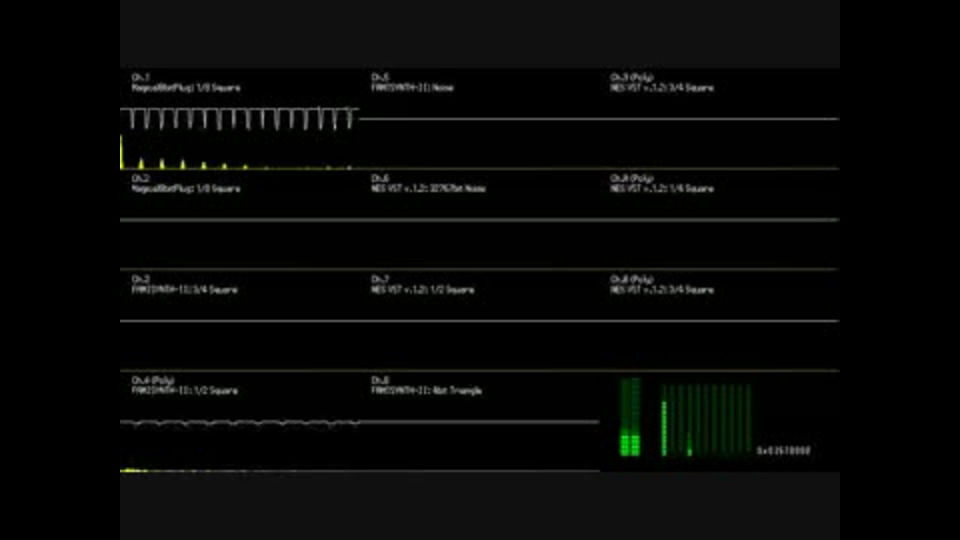Click the stereo green level meter pair

[630, 418]
